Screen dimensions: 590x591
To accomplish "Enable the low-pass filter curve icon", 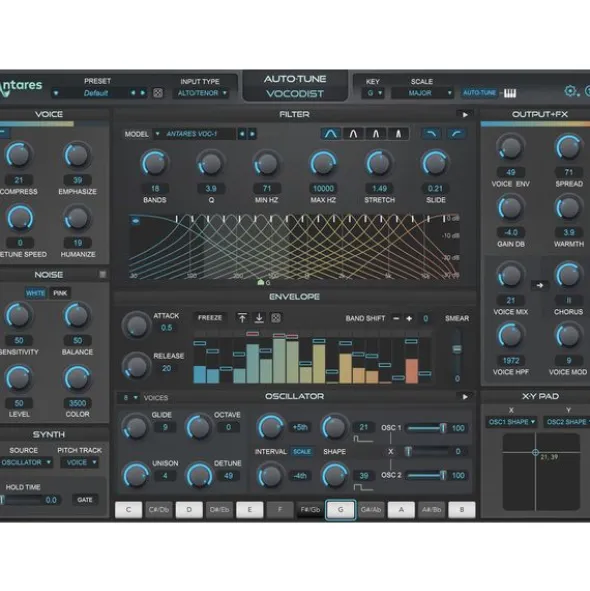I will (x=431, y=133).
